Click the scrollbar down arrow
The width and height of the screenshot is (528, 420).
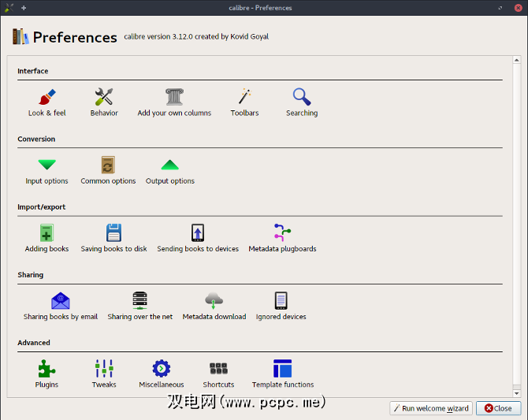click(x=516, y=392)
